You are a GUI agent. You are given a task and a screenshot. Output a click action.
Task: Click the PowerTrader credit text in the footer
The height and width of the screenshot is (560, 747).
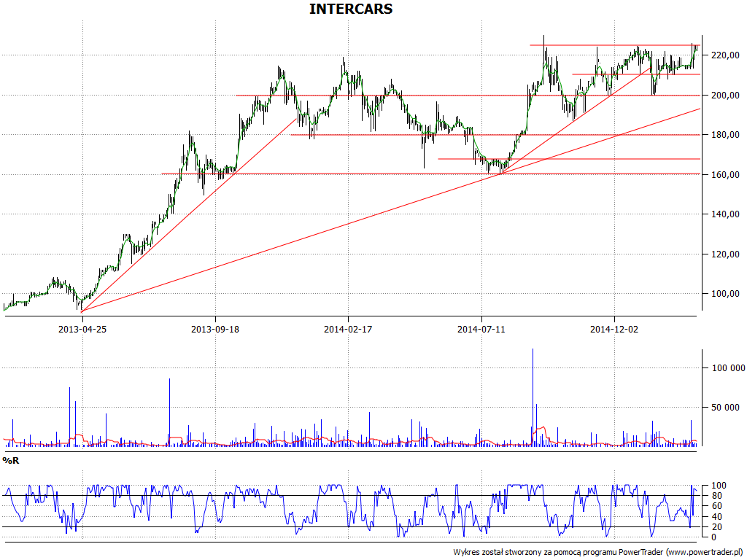(x=598, y=553)
